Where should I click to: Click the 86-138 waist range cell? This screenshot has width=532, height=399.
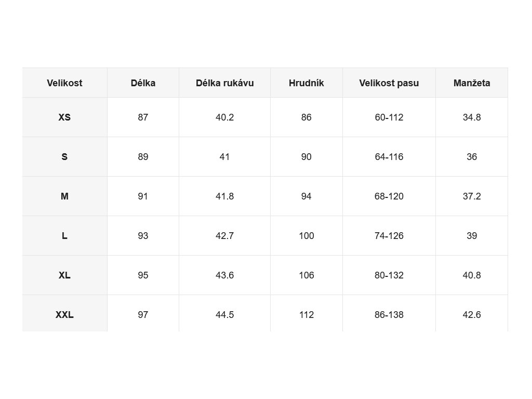(x=389, y=313)
